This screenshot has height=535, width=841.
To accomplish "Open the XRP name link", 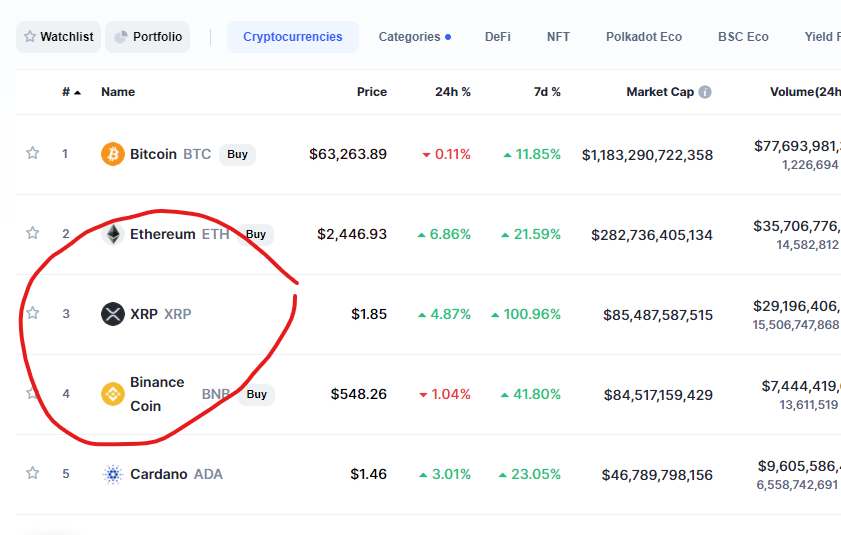I will (144, 314).
